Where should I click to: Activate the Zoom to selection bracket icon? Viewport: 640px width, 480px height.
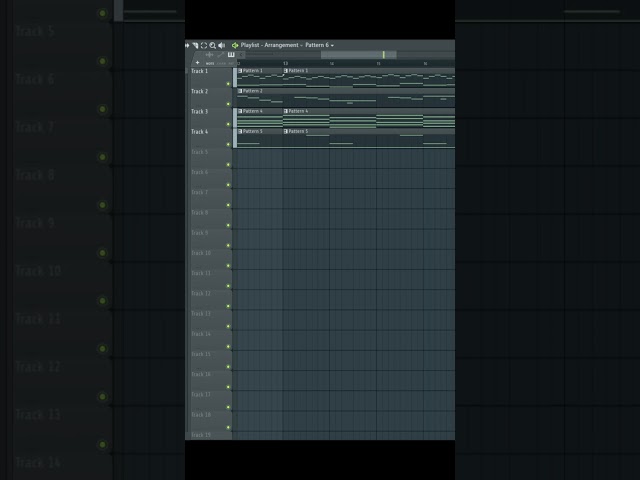[204, 45]
